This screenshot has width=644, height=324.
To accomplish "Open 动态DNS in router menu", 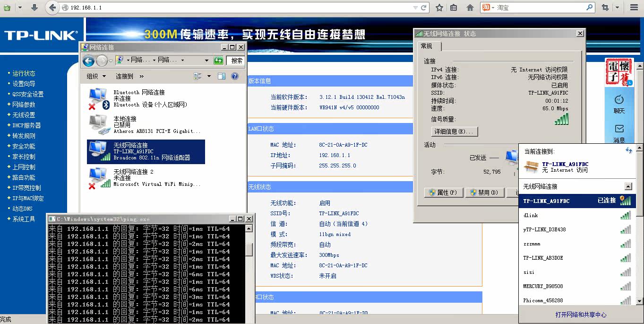I will (22, 209).
